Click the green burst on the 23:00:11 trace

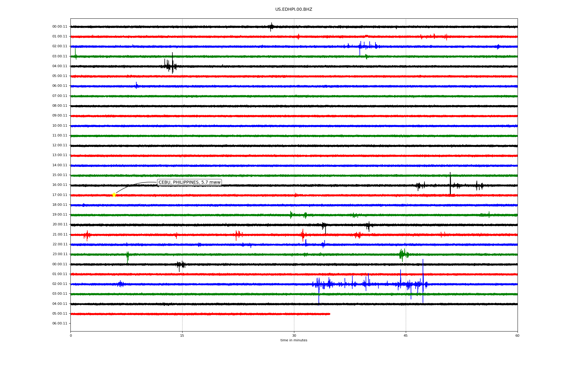coord(402,254)
